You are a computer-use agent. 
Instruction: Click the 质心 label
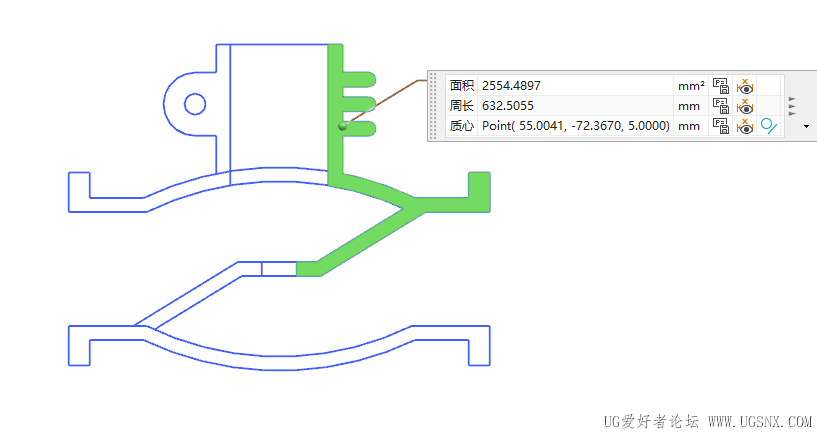(461, 126)
